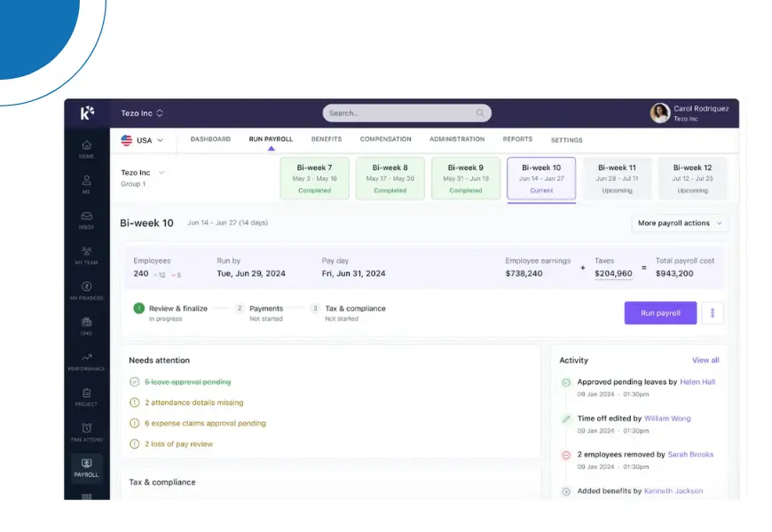The width and height of the screenshot is (772, 532).
Task: Open the Project sidebar icon
Action: 87,397
